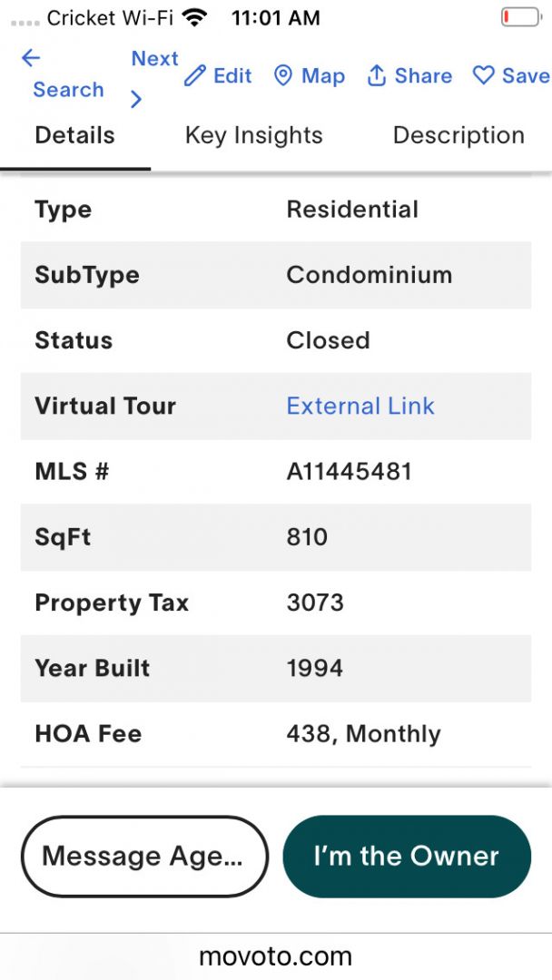Tap the Save heart icon
Viewport: 552px width, 980px height.
click(483, 76)
